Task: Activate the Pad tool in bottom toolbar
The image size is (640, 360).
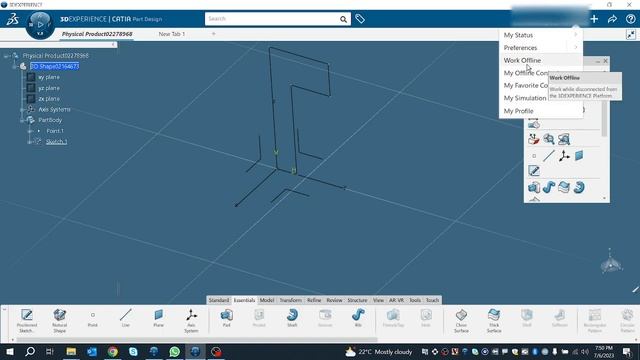Action: pyautogui.click(x=227, y=318)
